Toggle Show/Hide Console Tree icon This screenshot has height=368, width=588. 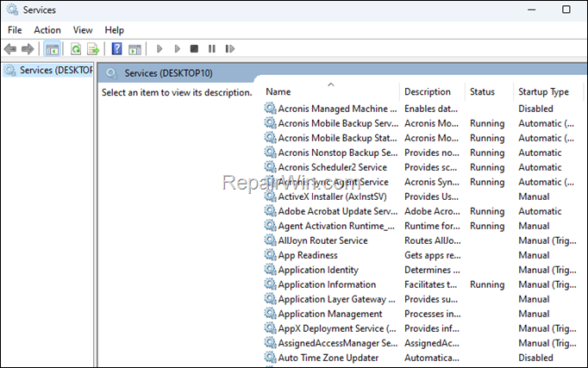pos(52,49)
